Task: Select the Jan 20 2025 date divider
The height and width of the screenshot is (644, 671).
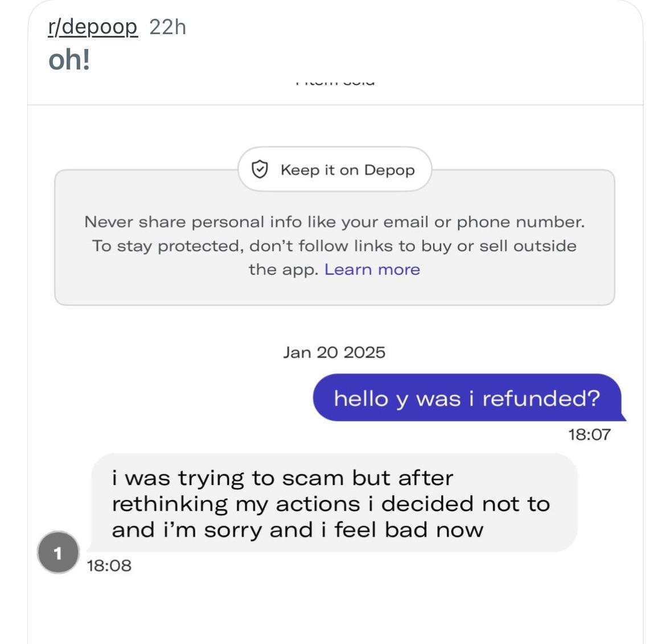Action: pyautogui.click(x=335, y=352)
